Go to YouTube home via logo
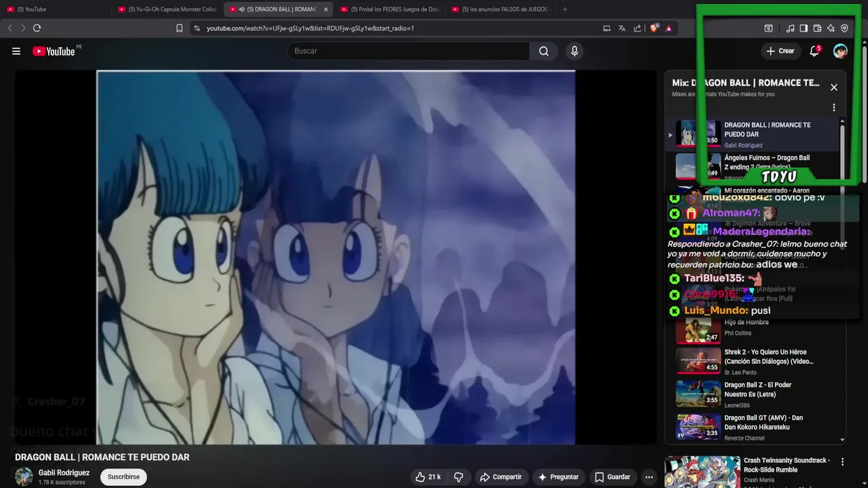868x488 pixels. (x=54, y=51)
